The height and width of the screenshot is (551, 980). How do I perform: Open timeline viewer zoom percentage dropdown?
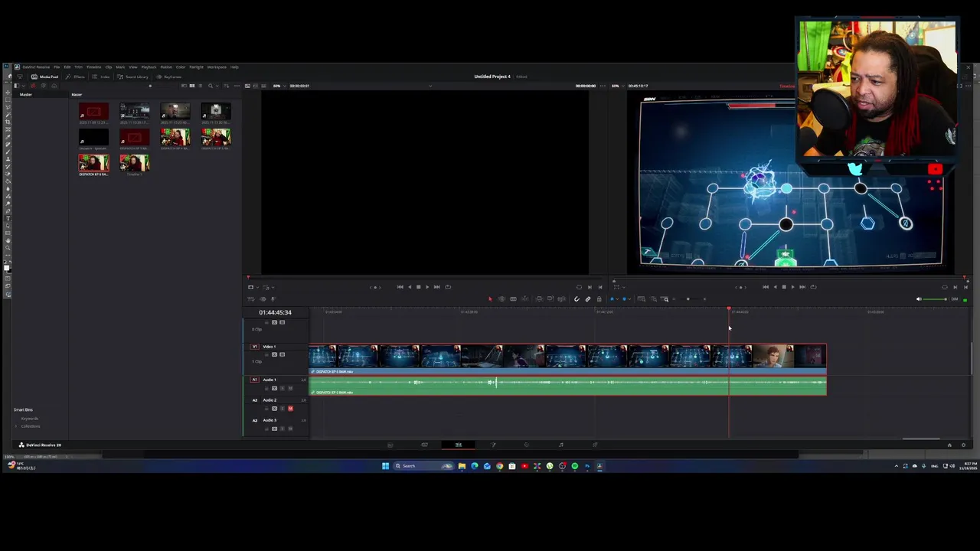click(618, 86)
